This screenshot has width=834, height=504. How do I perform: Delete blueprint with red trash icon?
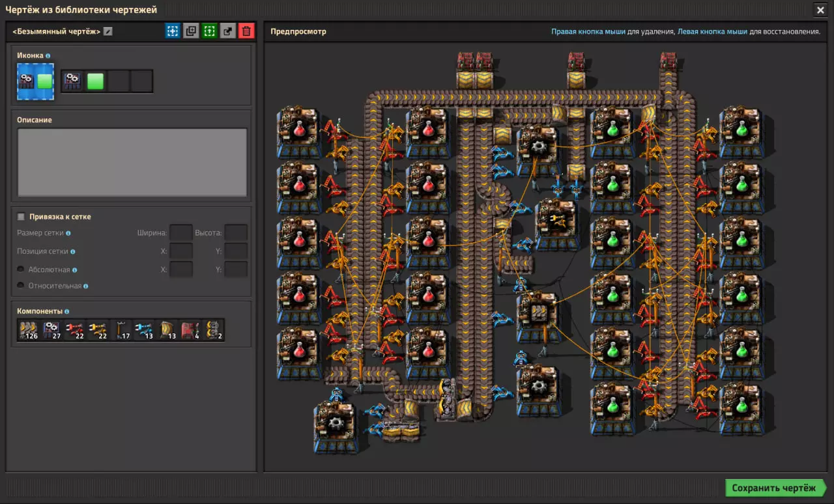click(x=246, y=31)
